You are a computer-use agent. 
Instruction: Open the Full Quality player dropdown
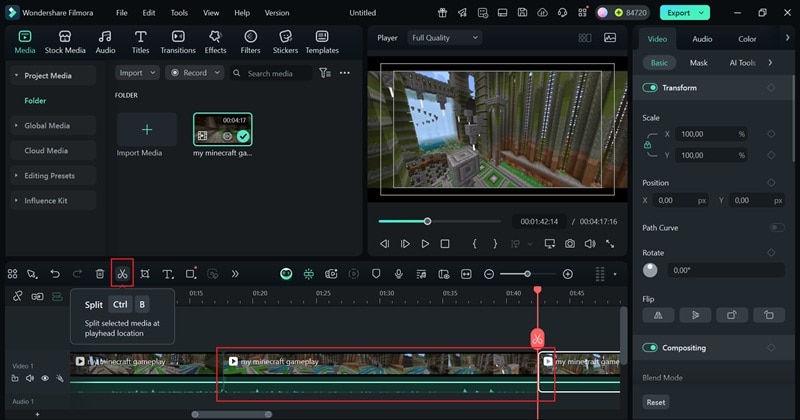444,38
